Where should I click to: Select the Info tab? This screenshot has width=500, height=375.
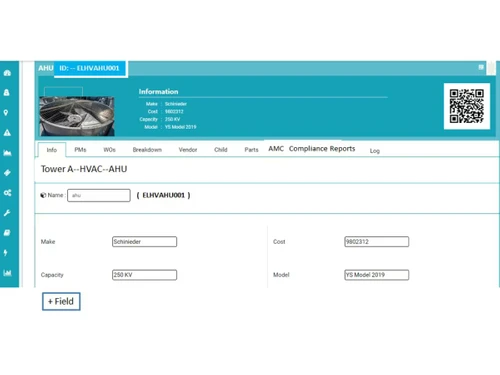52,150
